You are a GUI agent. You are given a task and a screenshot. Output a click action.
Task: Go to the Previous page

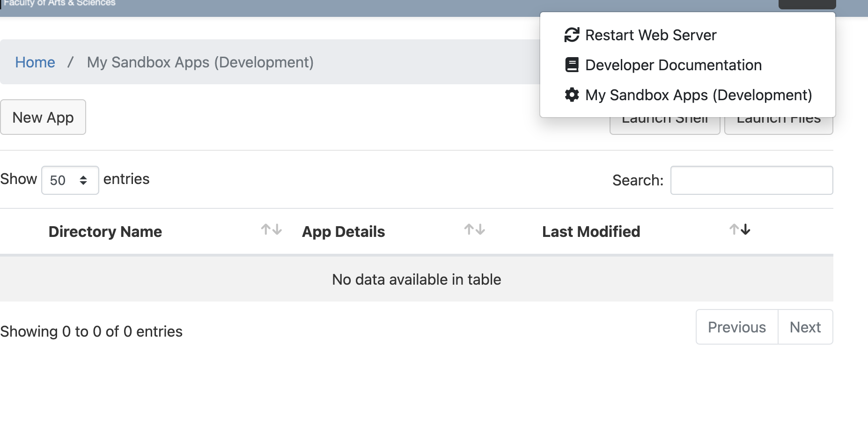(x=736, y=327)
